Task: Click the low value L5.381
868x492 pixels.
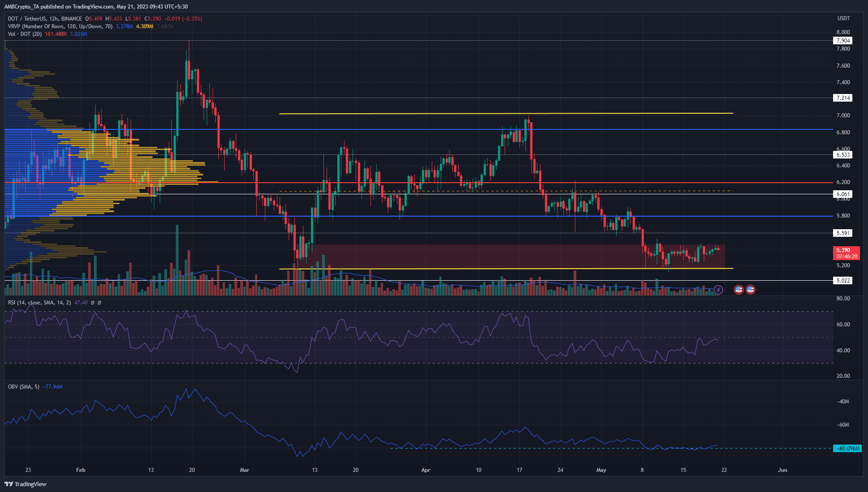Action: pyautogui.click(x=133, y=19)
